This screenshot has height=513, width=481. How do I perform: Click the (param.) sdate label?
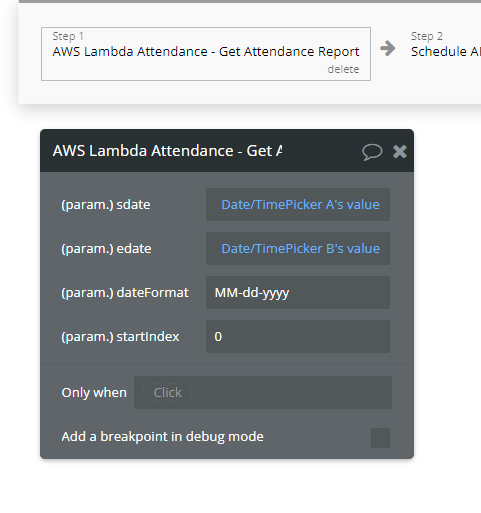[106, 205]
